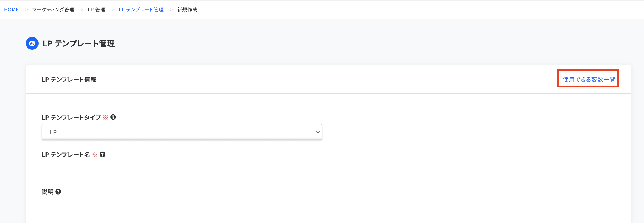Click LP テンプレート情報 section title
Viewport: 644px width, 223px height.
[69, 80]
